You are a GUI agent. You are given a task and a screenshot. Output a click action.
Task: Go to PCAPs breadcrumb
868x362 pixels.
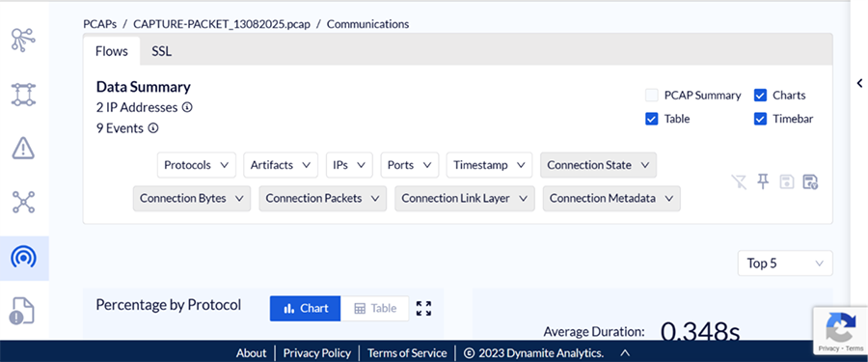99,24
